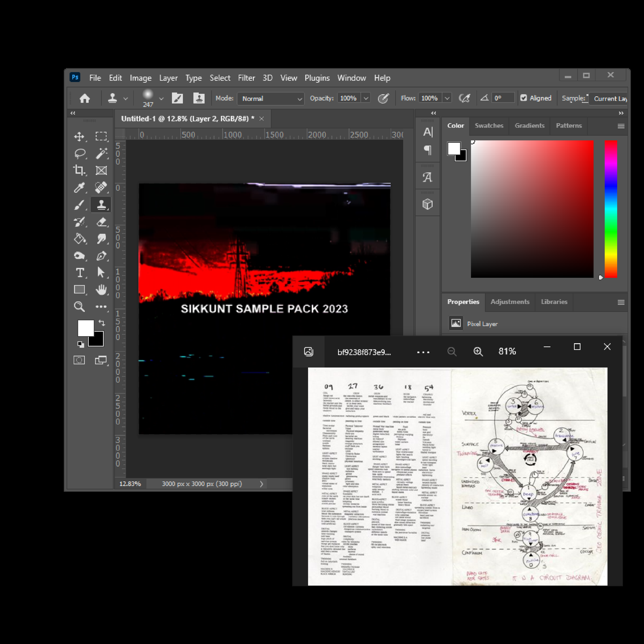644x644 pixels.
Task: Select the Move tool
Action: [79, 136]
